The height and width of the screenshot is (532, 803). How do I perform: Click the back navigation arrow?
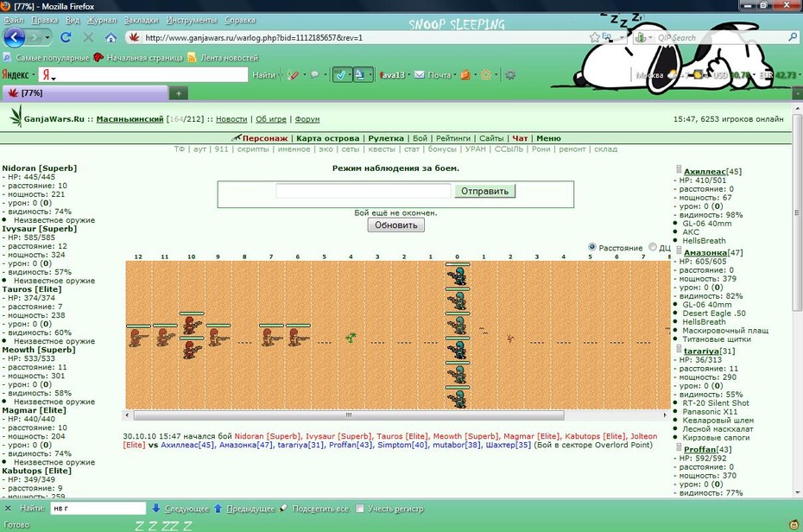(x=14, y=37)
